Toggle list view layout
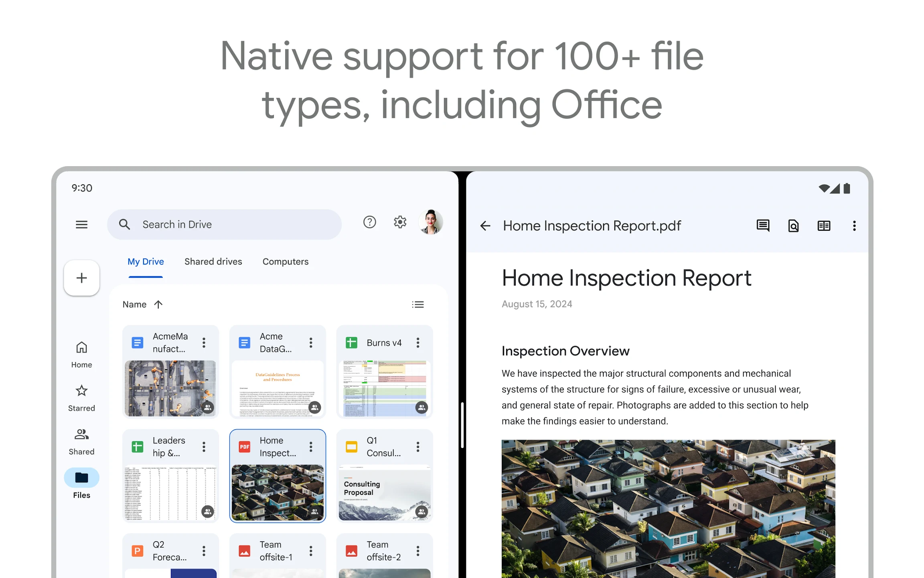The image size is (924, 578). tap(417, 304)
